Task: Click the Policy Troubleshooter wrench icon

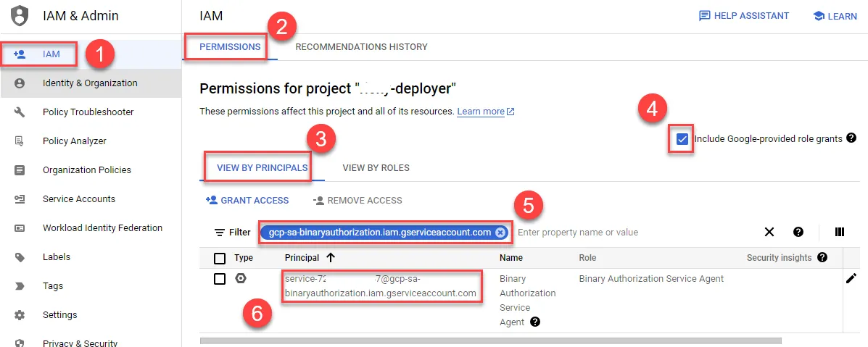Action: coord(20,112)
